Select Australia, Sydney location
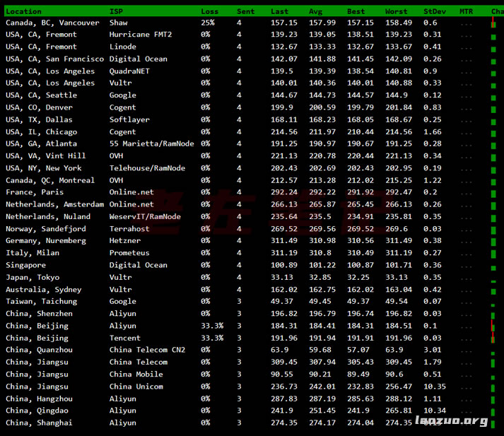Screen dimensions: 504x436 pyautogui.click(x=43, y=290)
